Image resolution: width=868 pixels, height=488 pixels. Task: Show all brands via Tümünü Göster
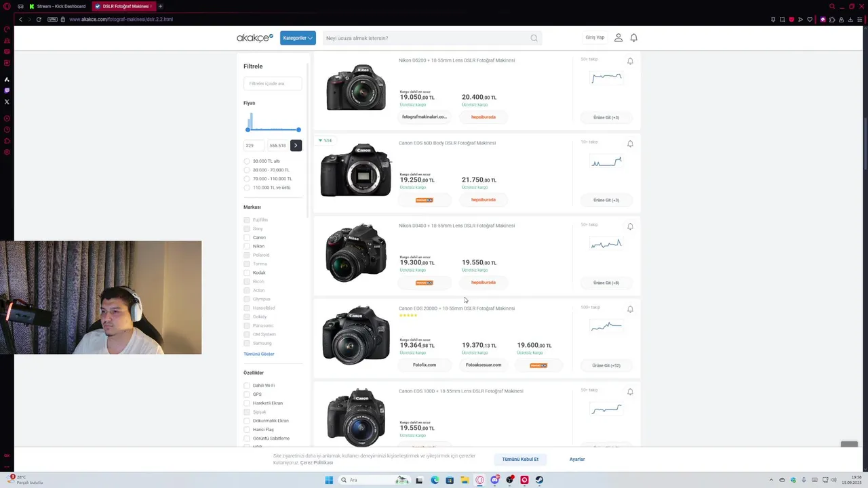[259, 354]
